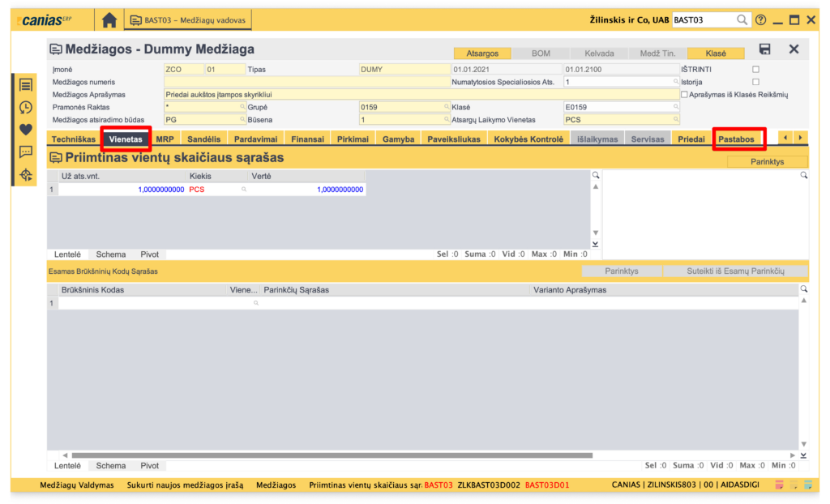Click the list menu icon in the sidebar
Viewport: 830px width, 504px height.
[26, 84]
